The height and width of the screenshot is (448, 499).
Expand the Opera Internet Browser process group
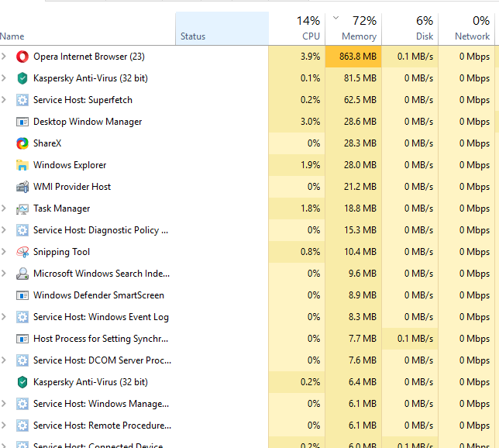[5, 57]
